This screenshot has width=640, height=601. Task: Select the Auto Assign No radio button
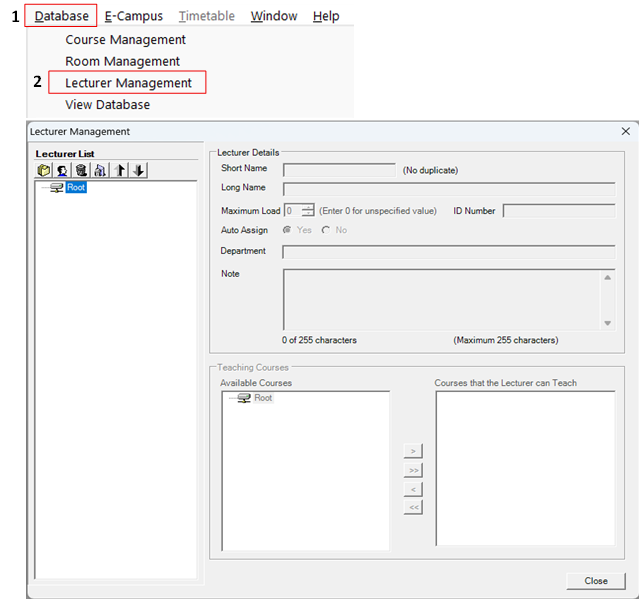(x=326, y=230)
